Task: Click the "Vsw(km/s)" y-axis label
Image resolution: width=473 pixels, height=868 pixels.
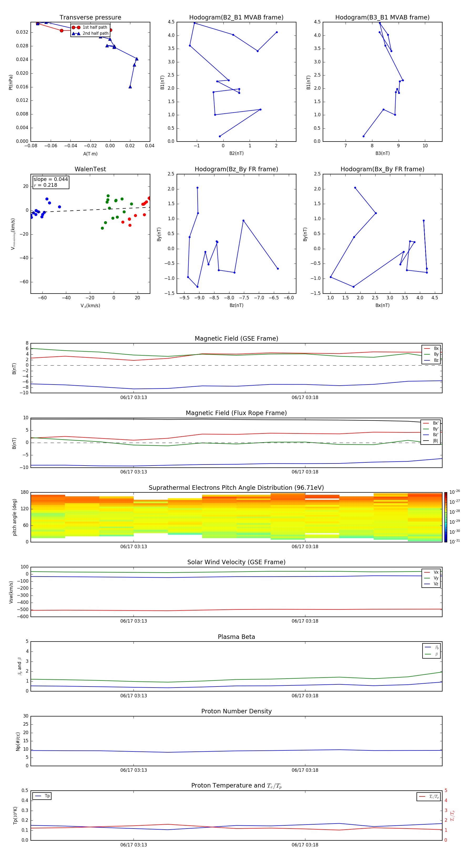Action: pos(11,592)
